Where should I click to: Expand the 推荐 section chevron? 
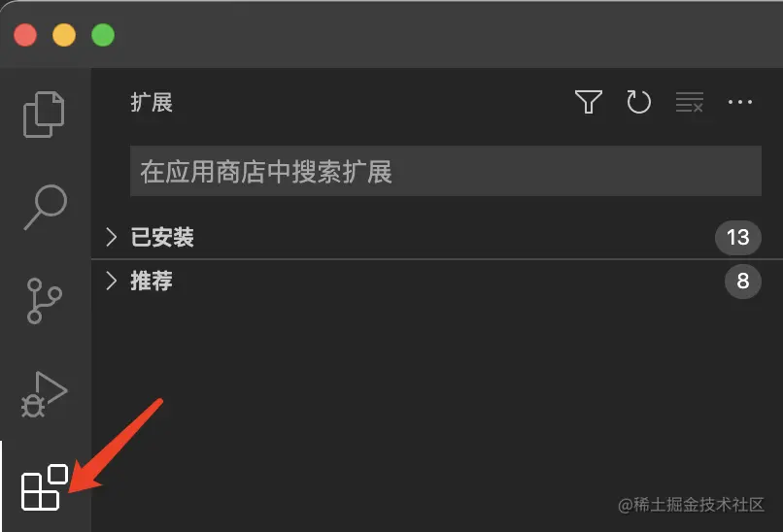point(112,281)
